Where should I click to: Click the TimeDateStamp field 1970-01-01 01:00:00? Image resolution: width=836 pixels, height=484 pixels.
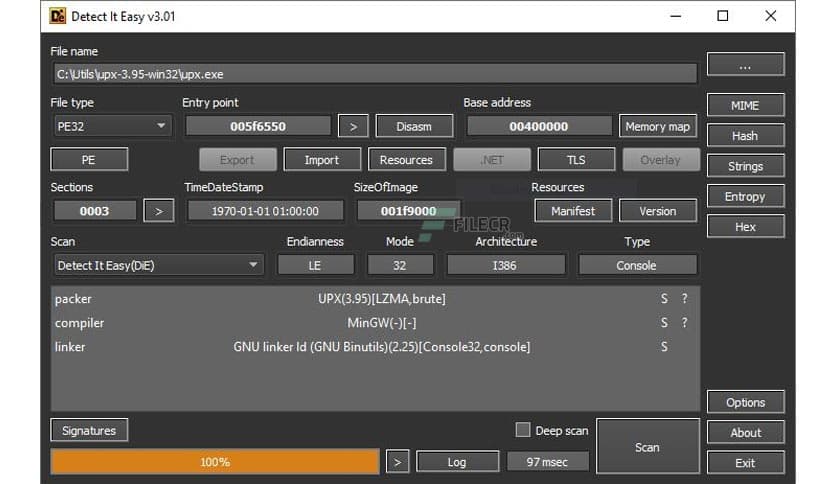click(265, 211)
